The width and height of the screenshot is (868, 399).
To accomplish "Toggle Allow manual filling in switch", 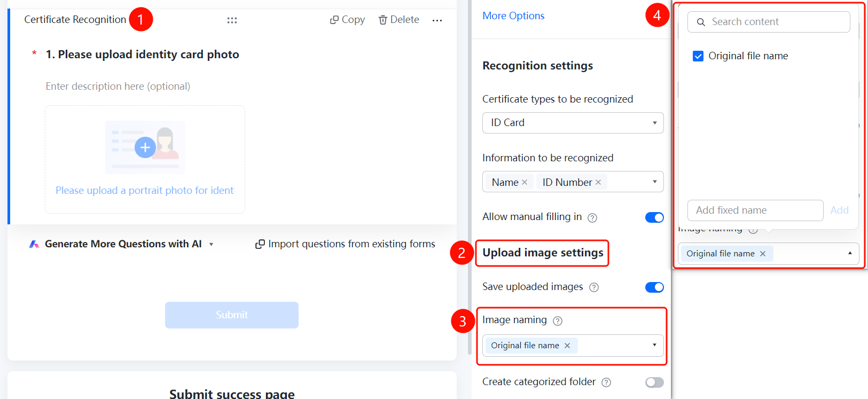I will tap(654, 217).
